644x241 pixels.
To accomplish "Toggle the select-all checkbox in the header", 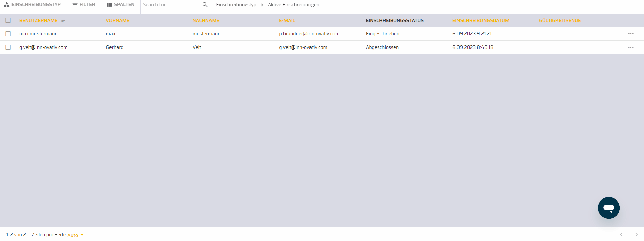I will pyautogui.click(x=8, y=20).
